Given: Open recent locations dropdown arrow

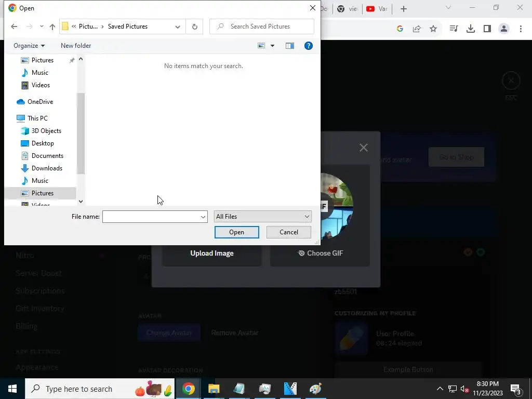Looking at the screenshot, I should coord(42,26).
